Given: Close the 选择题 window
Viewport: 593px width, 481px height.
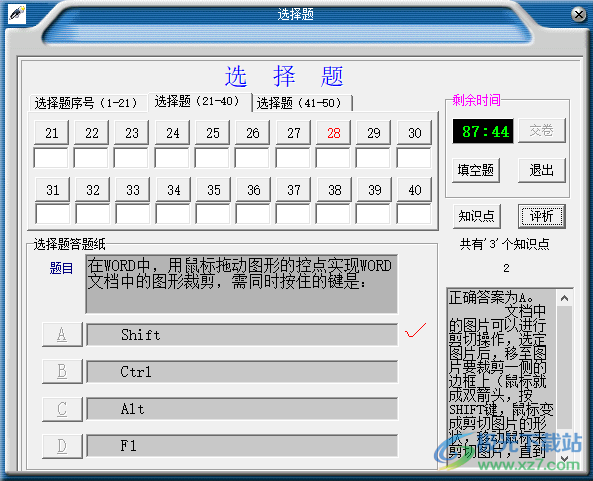Looking at the screenshot, I should 579,14.
